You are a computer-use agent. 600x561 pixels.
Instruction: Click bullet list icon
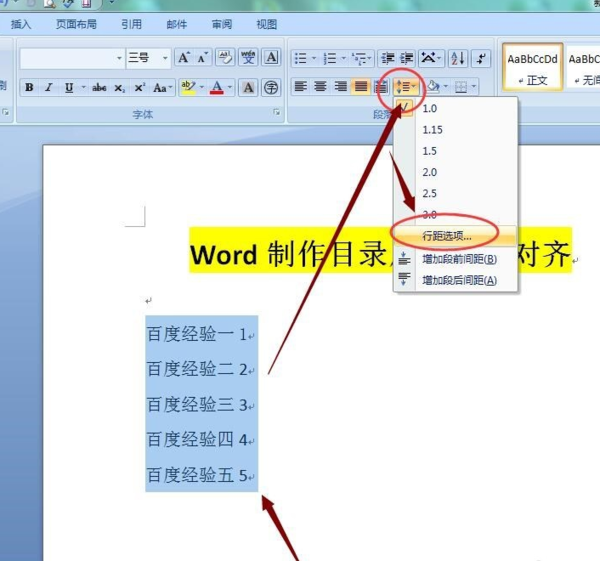pos(301,58)
